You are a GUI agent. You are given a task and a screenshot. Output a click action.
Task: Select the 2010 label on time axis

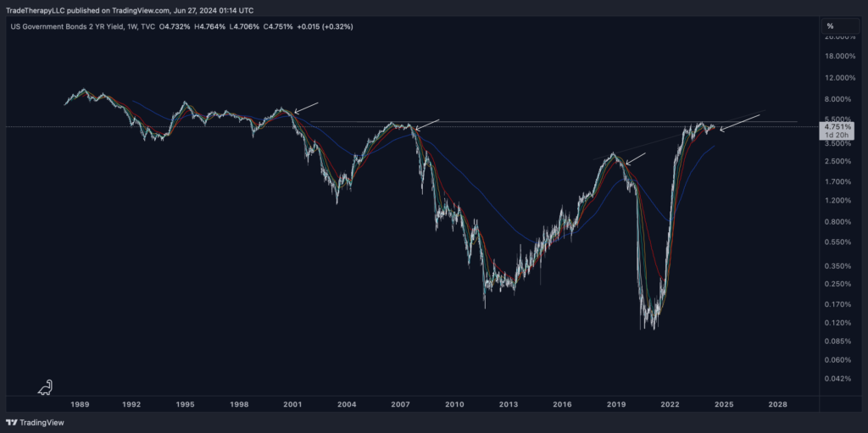pyautogui.click(x=454, y=406)
